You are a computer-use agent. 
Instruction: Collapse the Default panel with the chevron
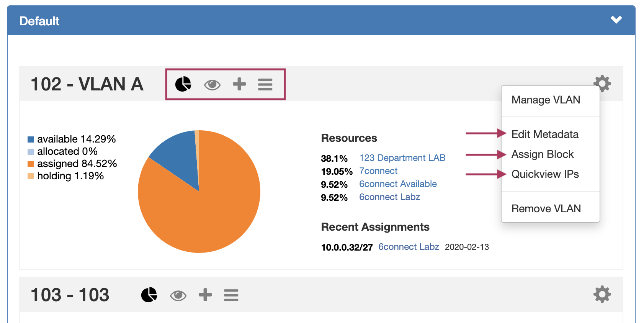pyautogui.click(x=616, y=20)
